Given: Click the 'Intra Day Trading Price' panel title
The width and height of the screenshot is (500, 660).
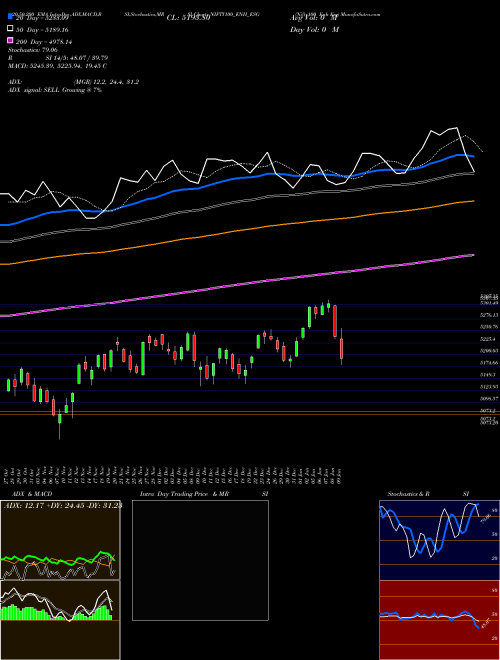Looking at the screenshot, I should (175, 494).
